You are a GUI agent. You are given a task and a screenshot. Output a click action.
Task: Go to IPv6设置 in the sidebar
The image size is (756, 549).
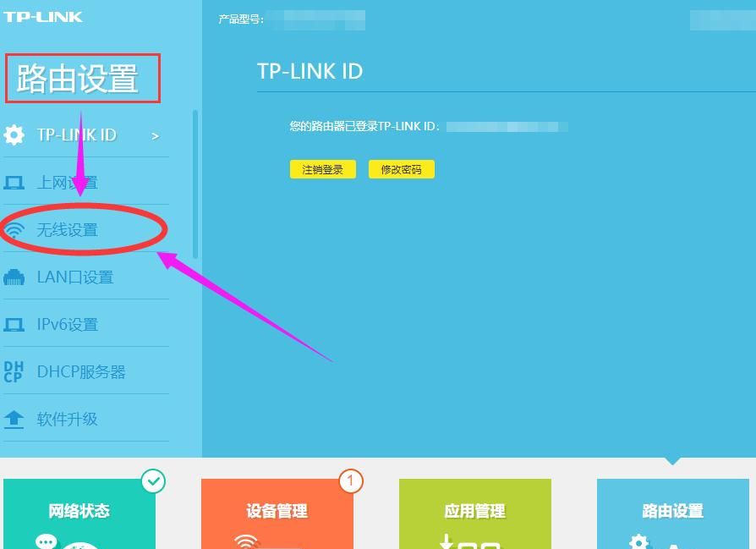tap(86, 325)
